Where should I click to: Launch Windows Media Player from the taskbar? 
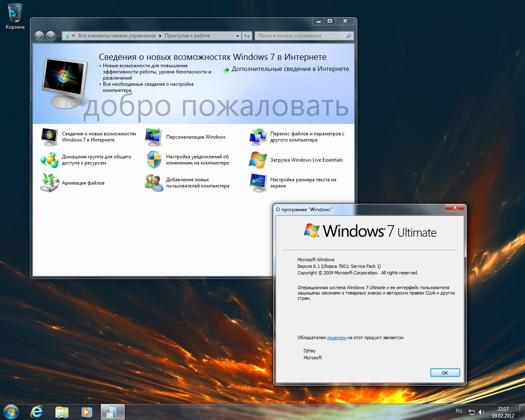coord(87,412)
